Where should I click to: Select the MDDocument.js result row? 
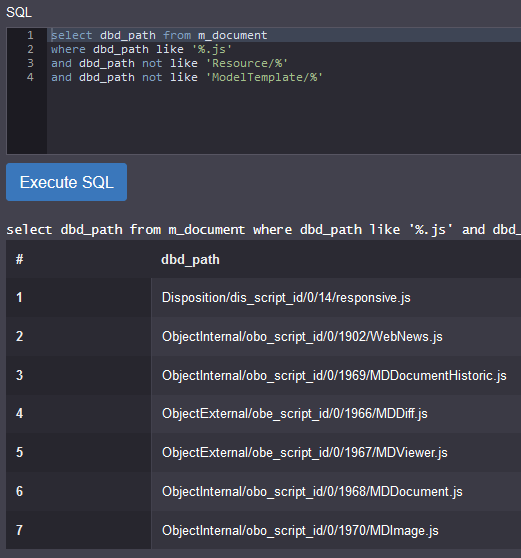coord(263,491)
